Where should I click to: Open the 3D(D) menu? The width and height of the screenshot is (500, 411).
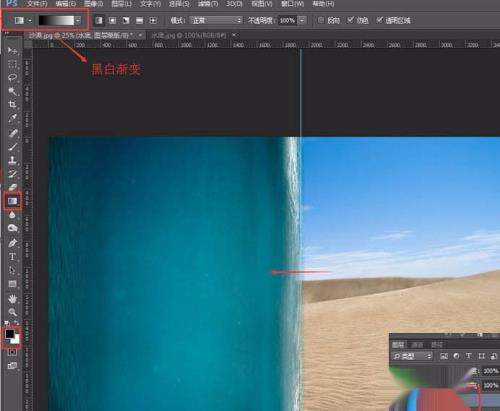click(x=234, y=4)
